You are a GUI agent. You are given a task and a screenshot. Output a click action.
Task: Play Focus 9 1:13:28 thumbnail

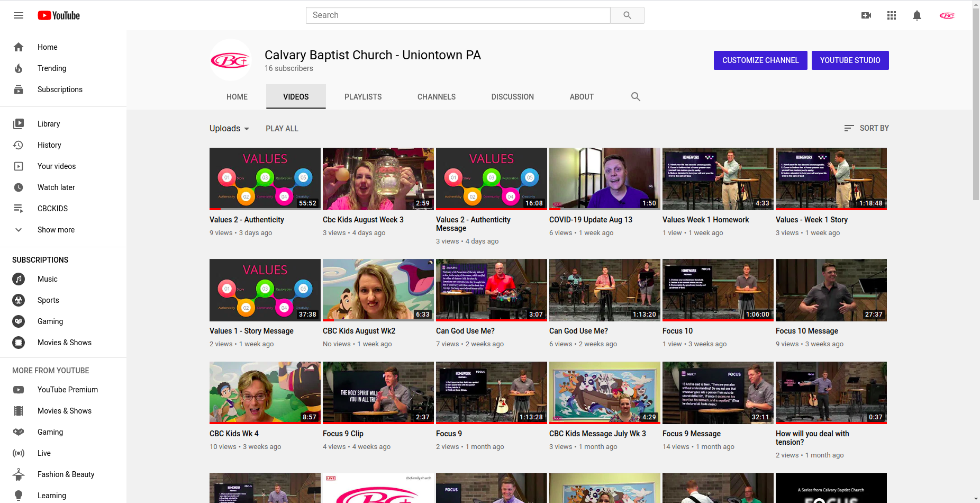(x=492, y=393)
